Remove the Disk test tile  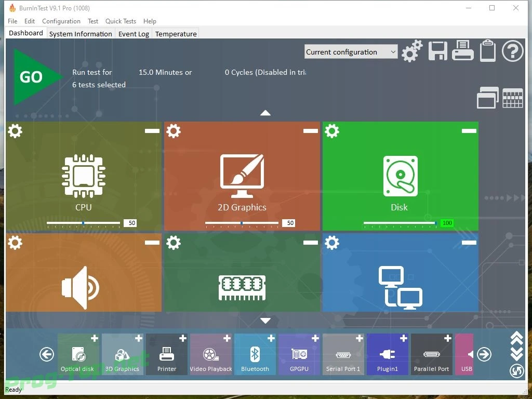pos(469,131)
